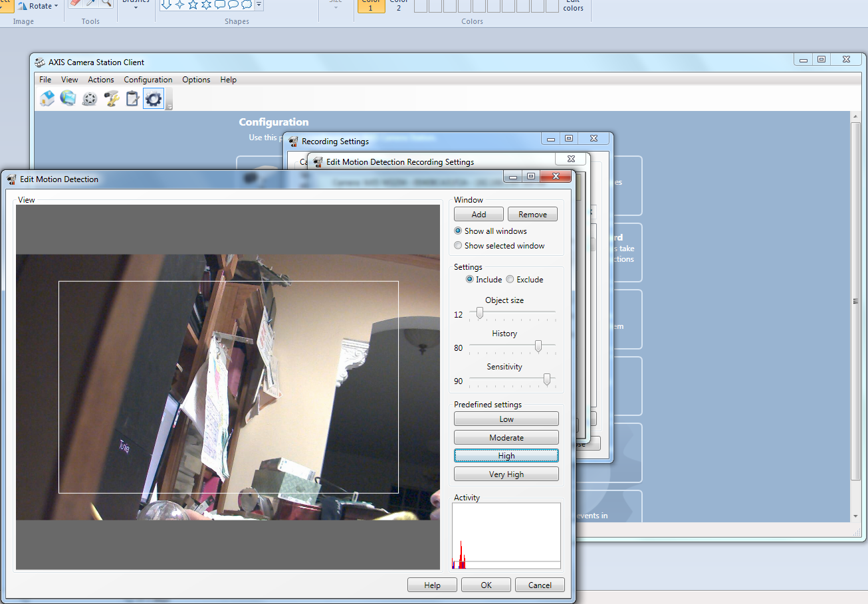Image resolution: width=868 pixels, height=604 pixels.
Task: Select the Show all windows option
Action: click(490, 231)
